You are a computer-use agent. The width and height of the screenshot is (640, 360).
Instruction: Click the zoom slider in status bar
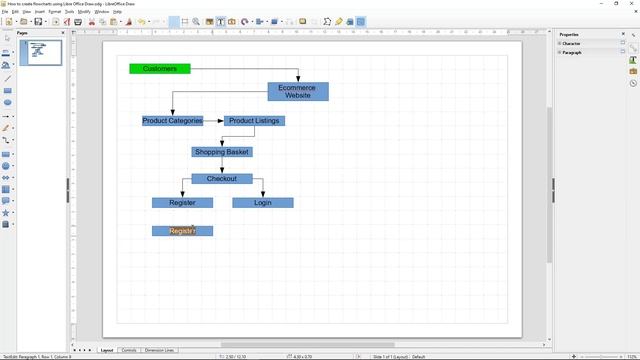tap(602, 357)
